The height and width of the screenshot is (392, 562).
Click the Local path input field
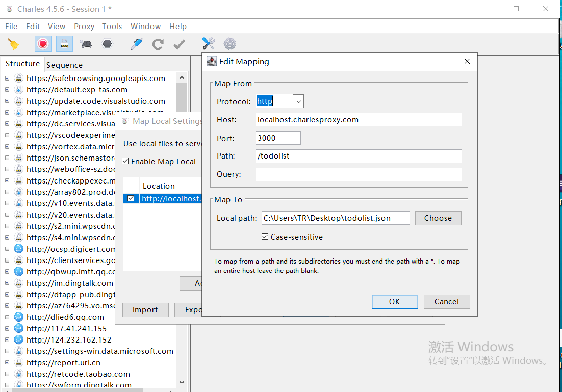point(336,218)
